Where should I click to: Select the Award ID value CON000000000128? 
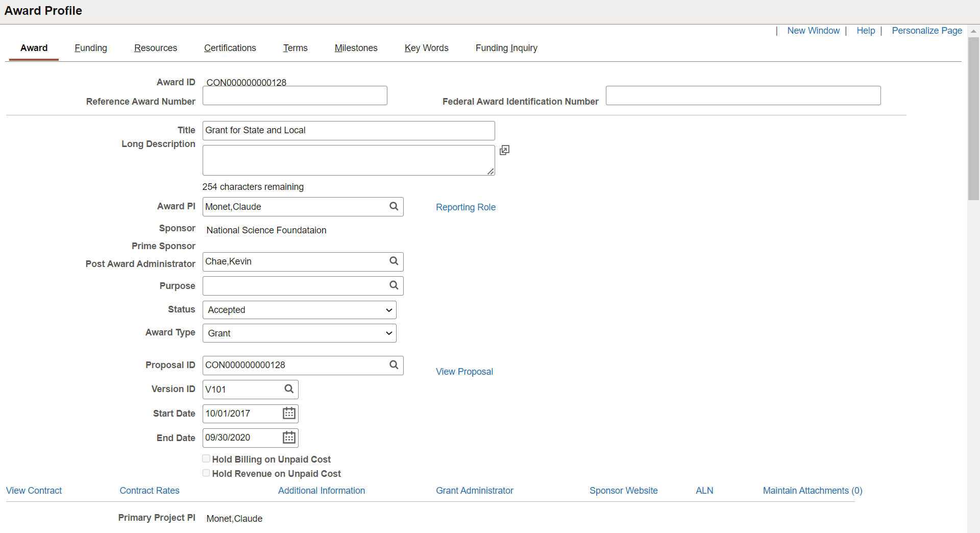(x=247, y=83)
